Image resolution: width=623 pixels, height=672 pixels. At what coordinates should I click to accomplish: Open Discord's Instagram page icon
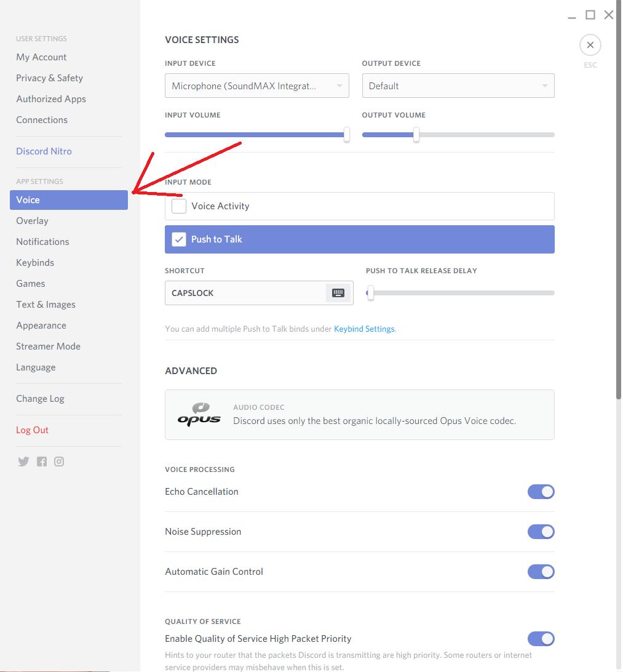pyautogui.click(x=59, y=462)
